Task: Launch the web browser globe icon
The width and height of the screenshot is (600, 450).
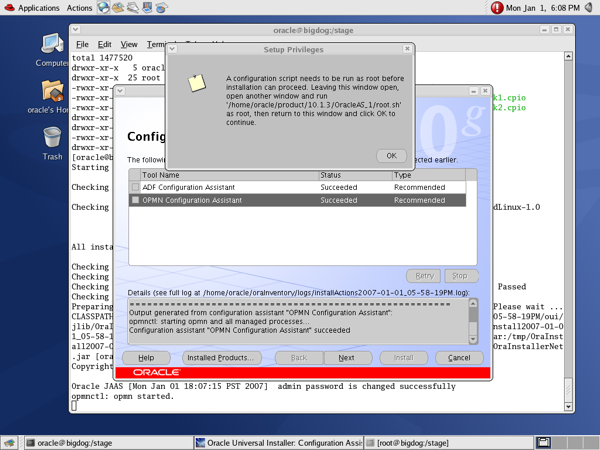Action: 103,7
